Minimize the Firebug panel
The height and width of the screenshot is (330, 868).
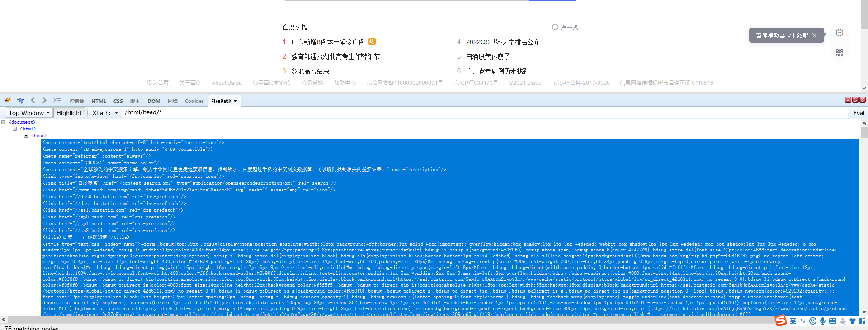[x=848, y=100]
